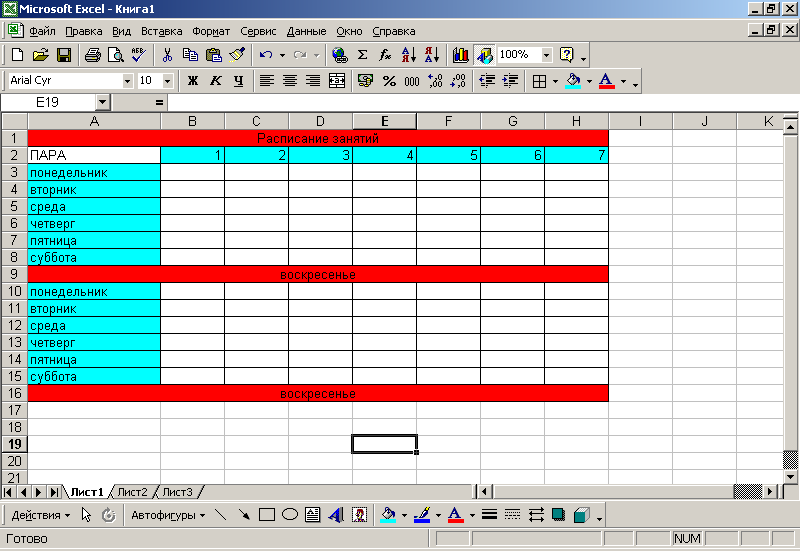
Task: Paste from clipboard icon
Action: pyautogui.click(x=213, y=55)
